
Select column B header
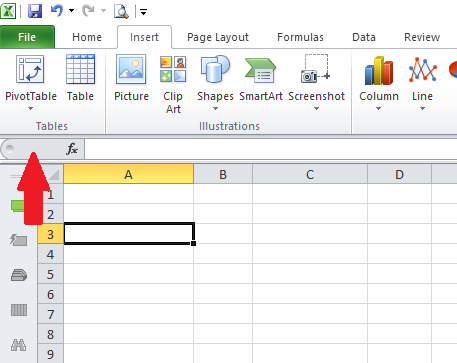(223, 174)
